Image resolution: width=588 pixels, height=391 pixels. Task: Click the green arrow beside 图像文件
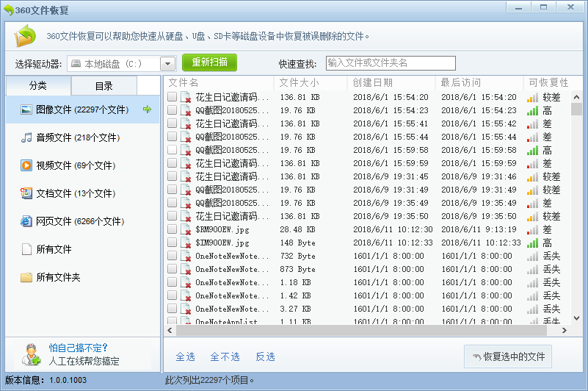click(147, 110)
